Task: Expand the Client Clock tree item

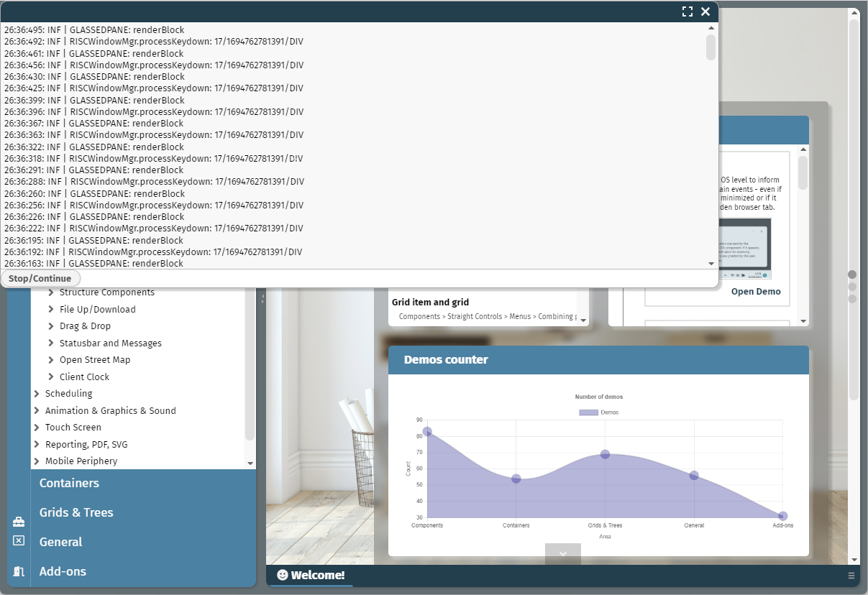Action: (51, 377)
